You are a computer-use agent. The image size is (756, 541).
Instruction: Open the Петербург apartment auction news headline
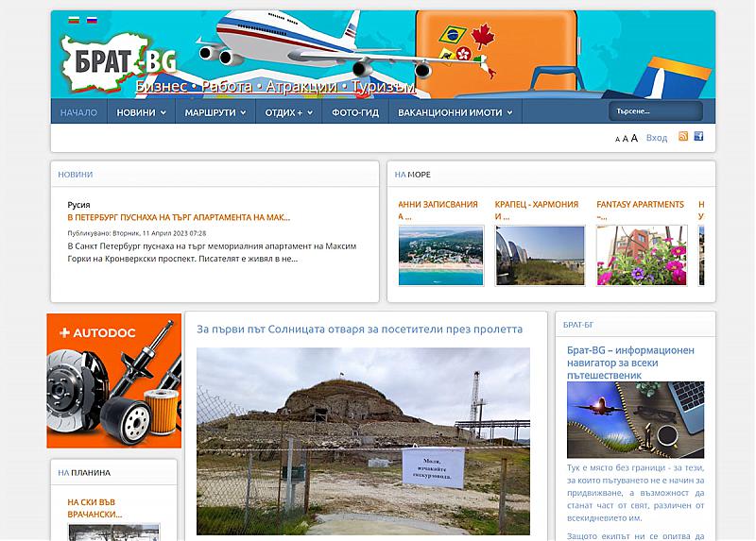coord(179,217)
